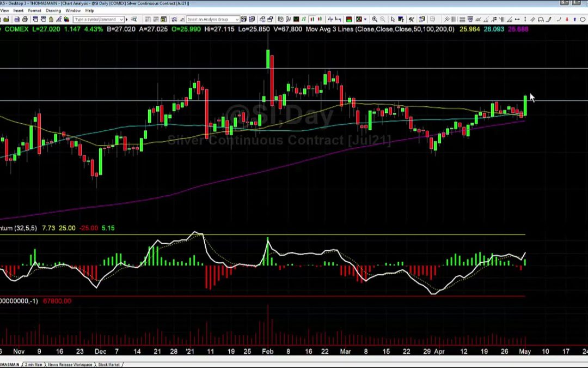Open the color scheme dropdown arrow
The width and height of the screenshot is (588, 368).
[x=366, y=20]
